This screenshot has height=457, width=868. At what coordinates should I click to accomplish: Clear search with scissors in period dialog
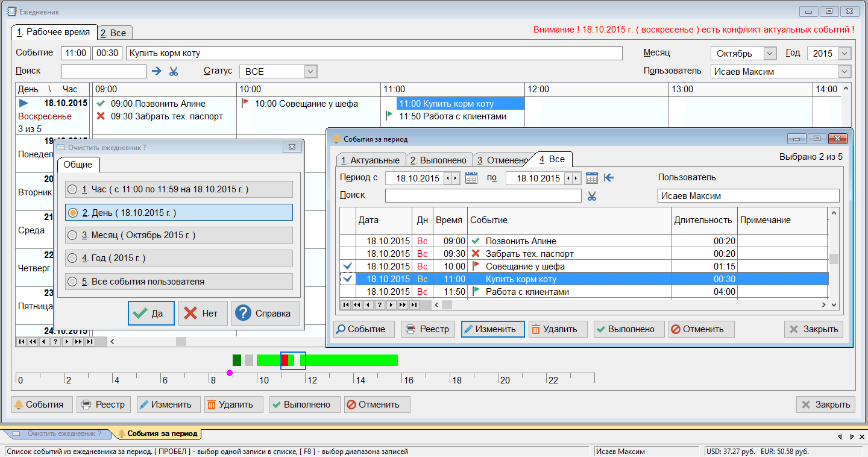click(592, 196)
